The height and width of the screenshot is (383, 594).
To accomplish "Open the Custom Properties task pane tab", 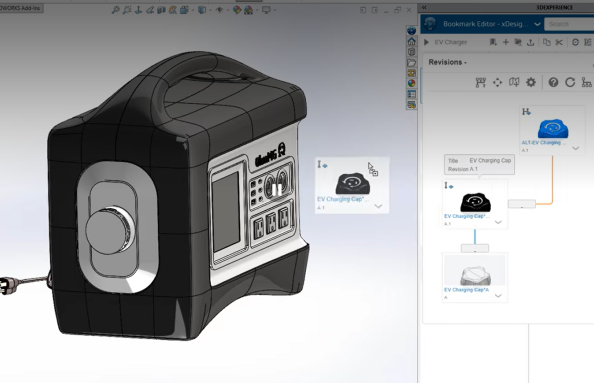I will [411, 94].
